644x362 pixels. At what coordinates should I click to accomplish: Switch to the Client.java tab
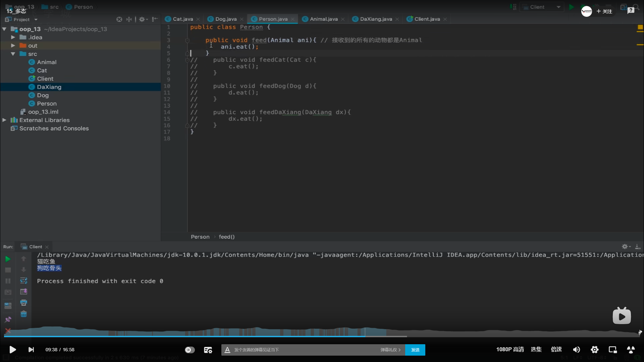coord(427,19)
